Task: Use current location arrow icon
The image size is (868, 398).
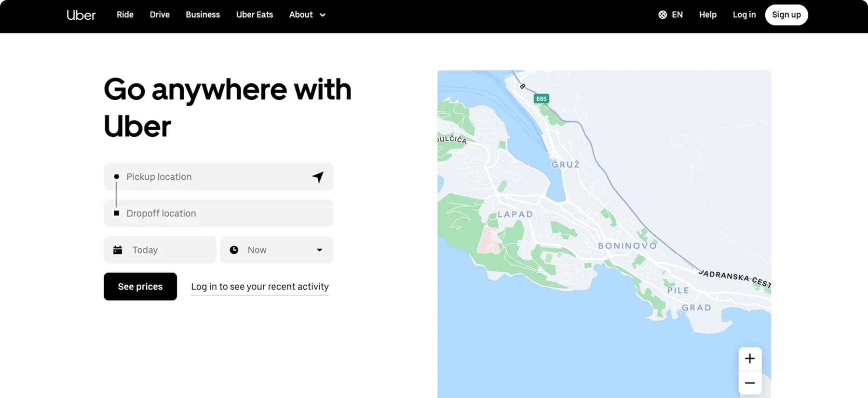Action: pyautogui.click(x=318, y=177)
